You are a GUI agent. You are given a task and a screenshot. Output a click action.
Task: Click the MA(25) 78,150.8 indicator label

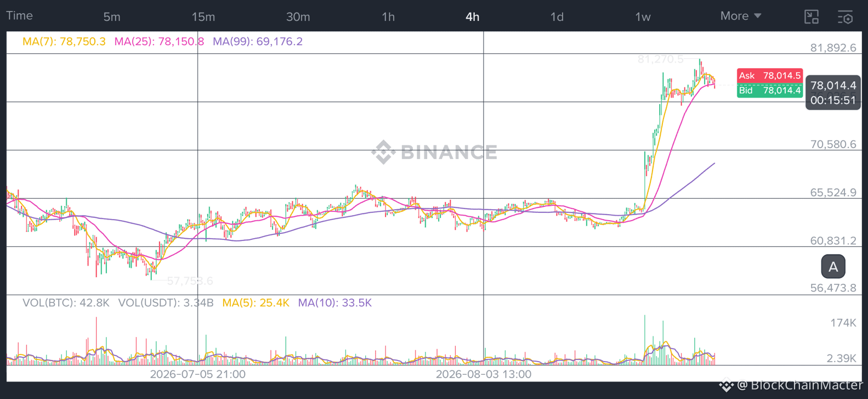click(159, 42)
